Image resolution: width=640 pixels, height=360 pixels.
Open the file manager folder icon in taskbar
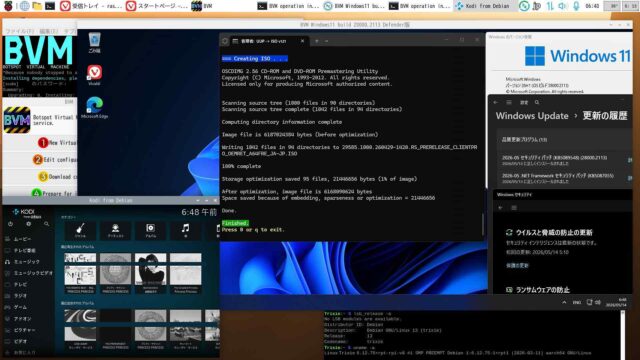click(x=37, y=6)
